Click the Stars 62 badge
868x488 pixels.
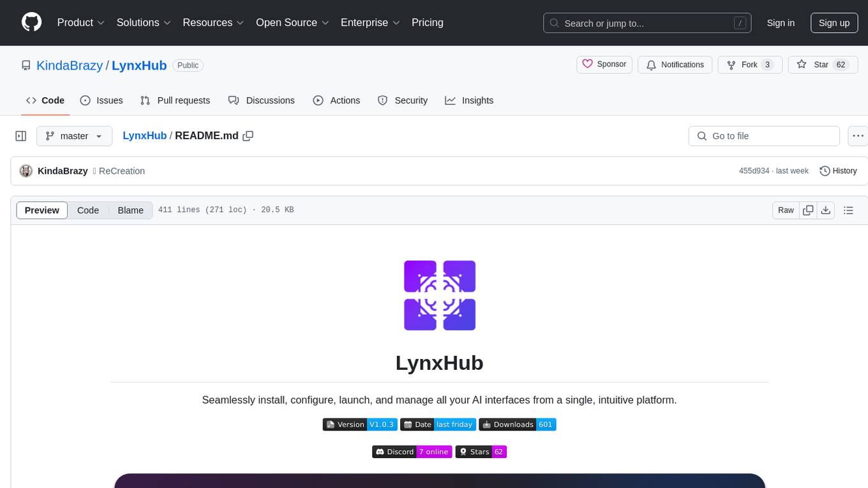pyautogui.click(x=481, y=452)
